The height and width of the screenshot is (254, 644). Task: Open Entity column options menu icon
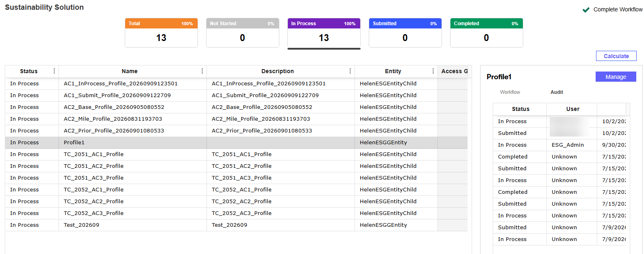click(x=433, y=71)
